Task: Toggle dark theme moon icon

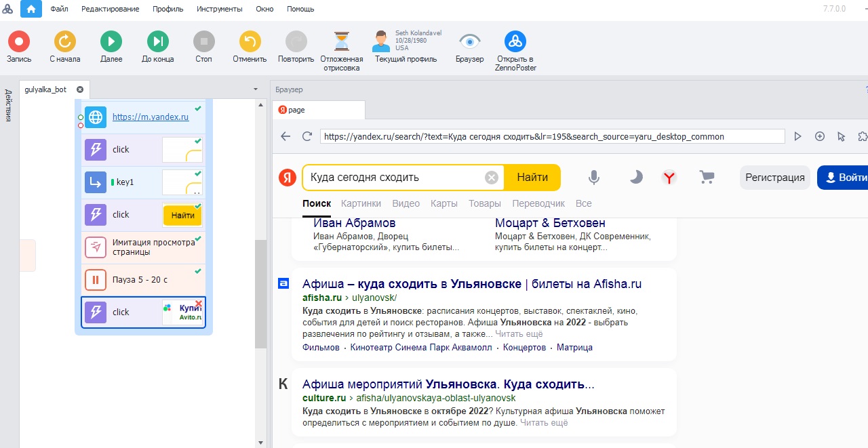Action: [635, 178]
